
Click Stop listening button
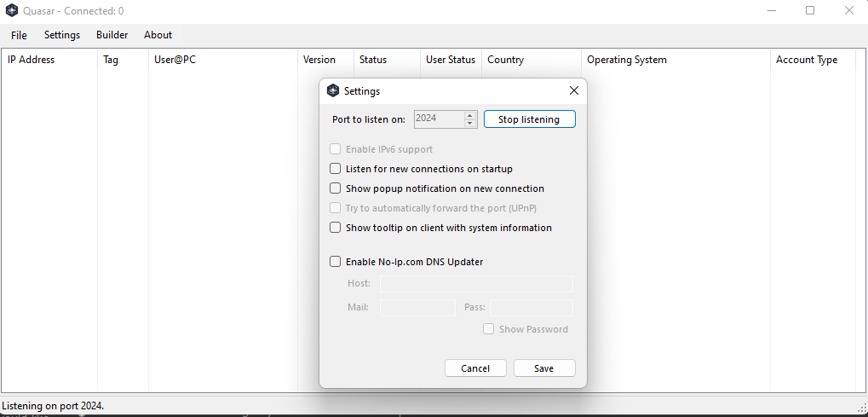click(x=529, y=119)
